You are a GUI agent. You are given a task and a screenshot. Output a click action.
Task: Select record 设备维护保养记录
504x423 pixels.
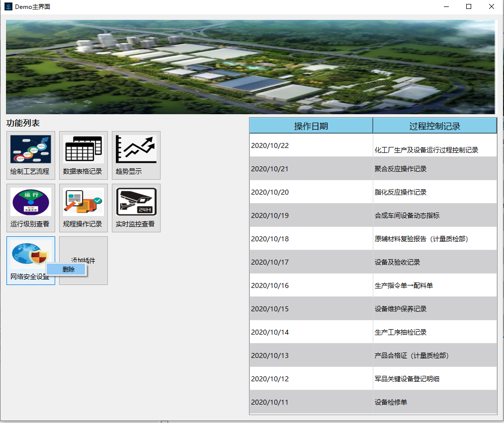coord(435,309)
